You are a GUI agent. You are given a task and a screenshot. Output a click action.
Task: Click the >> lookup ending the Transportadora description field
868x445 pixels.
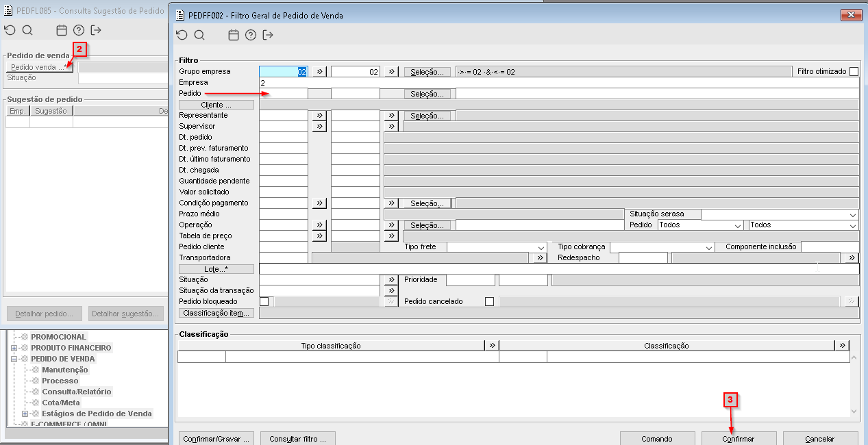[539, 257]
